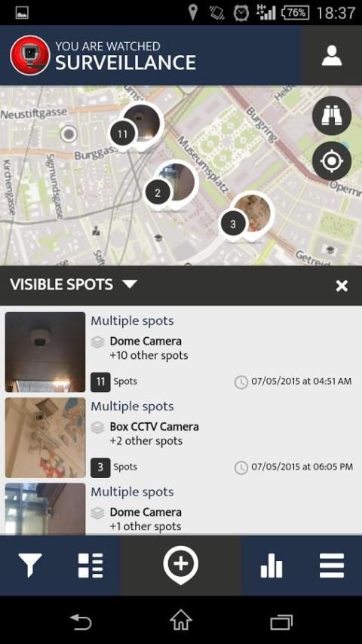Close the Visible Spots panel
This screenshot has height=644, width=362.
[x=342, y=286]
